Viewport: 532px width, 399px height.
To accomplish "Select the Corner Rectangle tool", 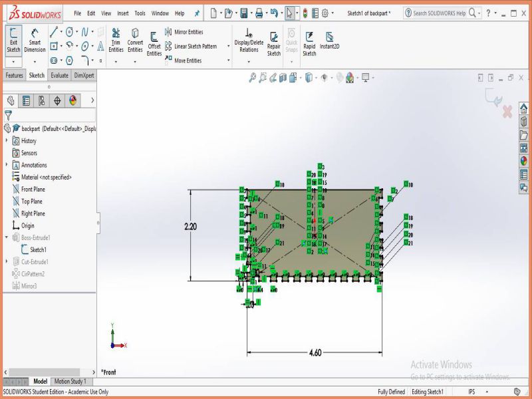I will pos(54,46).
